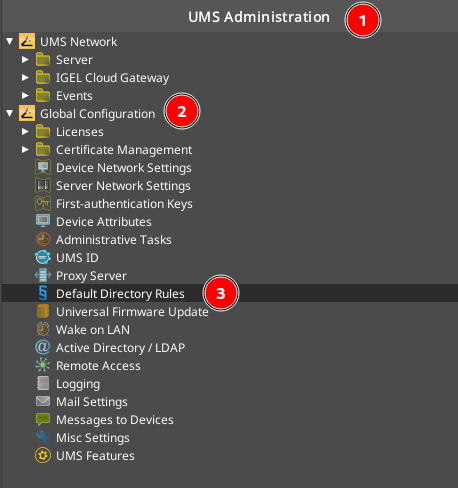
Task: Click the Default Directory Rules section icon
Action: (x=43, y=293)
